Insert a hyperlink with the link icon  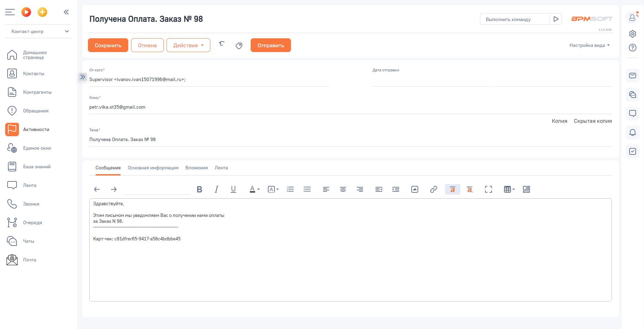click(x=433, y=189)
